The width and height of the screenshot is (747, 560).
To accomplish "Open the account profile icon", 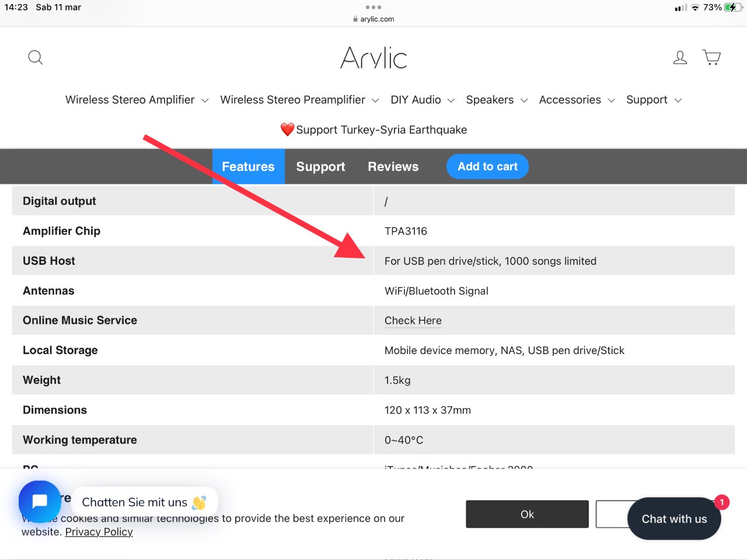I will click(680, 57).
